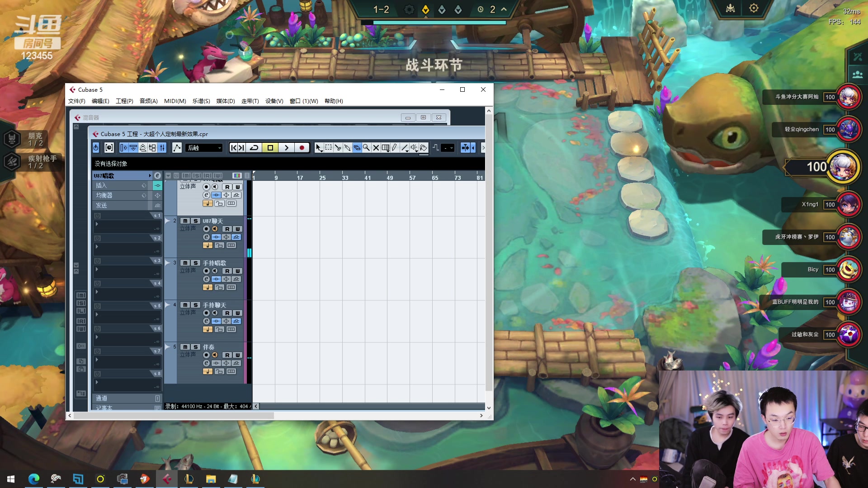Toggle monitor on track 伴奏
The height and width of the screenshot is (488, 868).
pyautogui.click(x=215, y=355)
